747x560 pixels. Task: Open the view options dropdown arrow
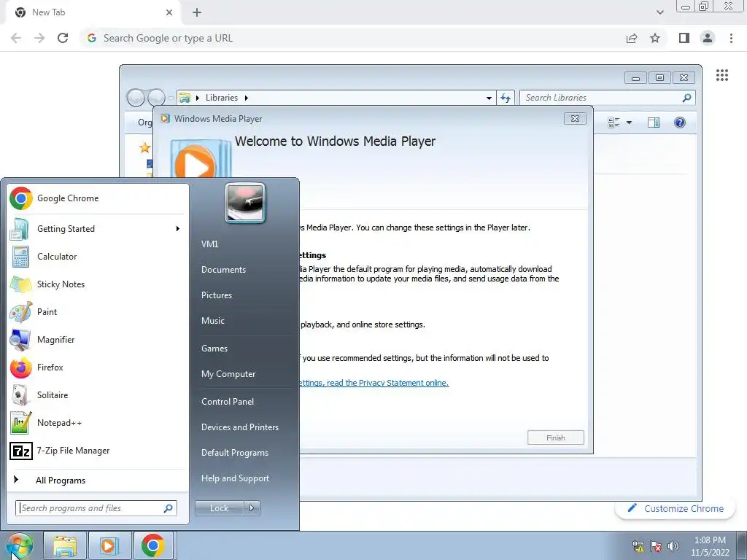click(629, 122)
